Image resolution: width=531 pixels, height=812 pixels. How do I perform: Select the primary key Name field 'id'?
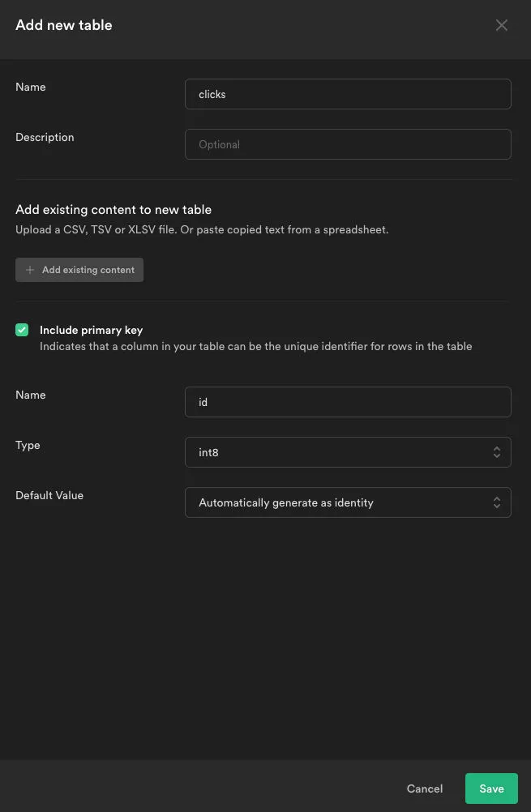pos(347,402)
